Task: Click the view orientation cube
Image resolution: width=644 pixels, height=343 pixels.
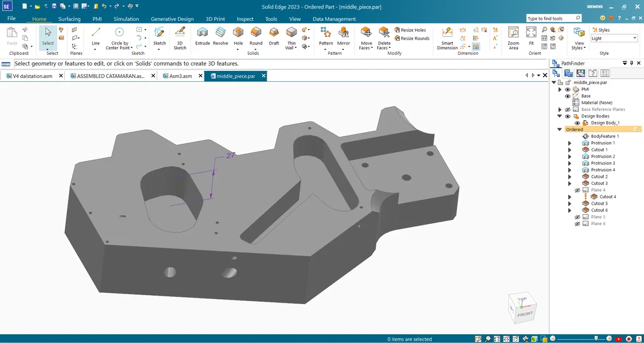Action: (x=522, y=308)
